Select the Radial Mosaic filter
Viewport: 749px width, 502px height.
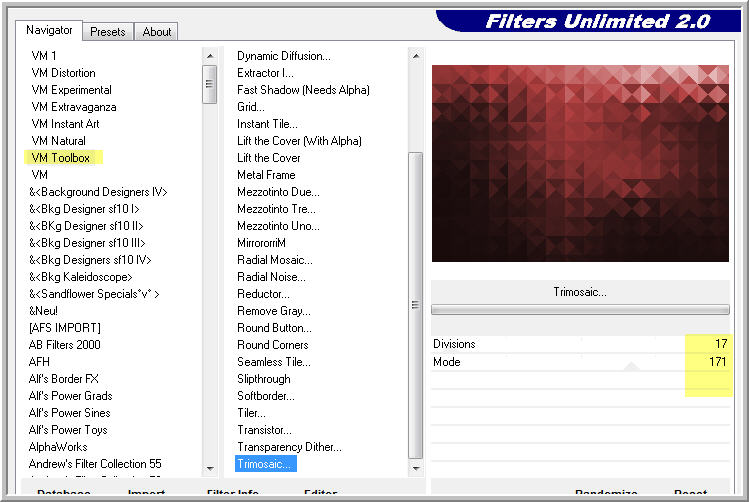(271, 260)
